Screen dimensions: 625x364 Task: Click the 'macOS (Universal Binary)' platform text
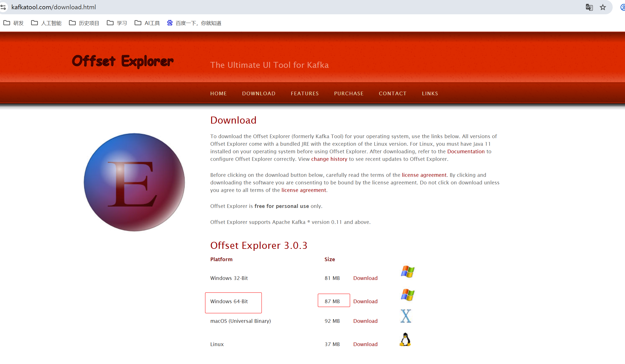[x=241, y=321]
